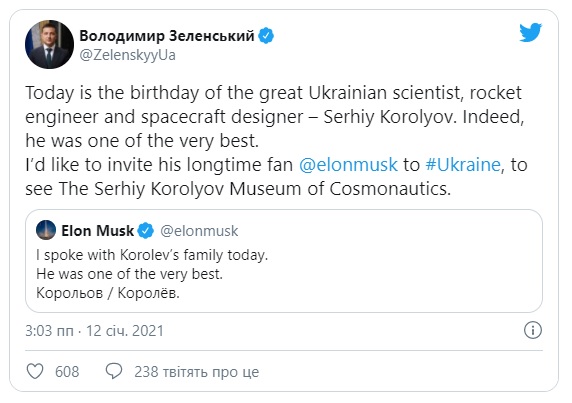This screenshot has width=572, height=403.
Task: Like the tweet with heart icon
Action: [35, 371]
